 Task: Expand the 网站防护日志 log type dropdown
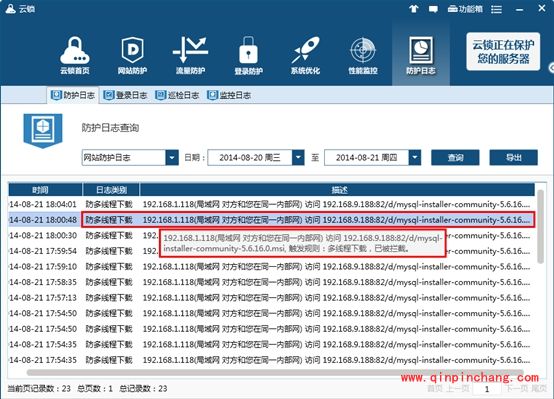tap(172, 158)
